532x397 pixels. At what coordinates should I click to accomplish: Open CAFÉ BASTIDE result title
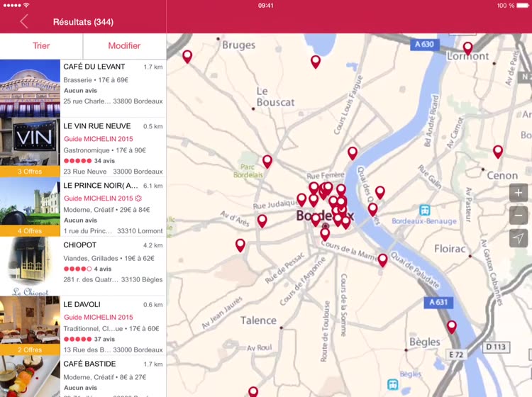pos(89,364)
